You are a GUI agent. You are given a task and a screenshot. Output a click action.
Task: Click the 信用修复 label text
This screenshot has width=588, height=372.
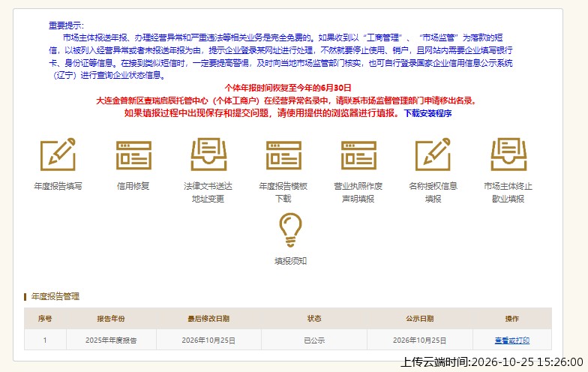(133, 186)
